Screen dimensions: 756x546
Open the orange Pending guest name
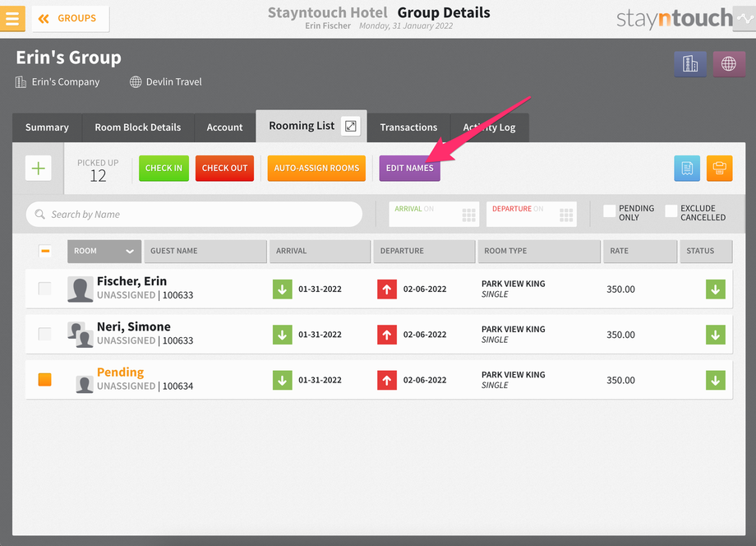coord(121,372)
